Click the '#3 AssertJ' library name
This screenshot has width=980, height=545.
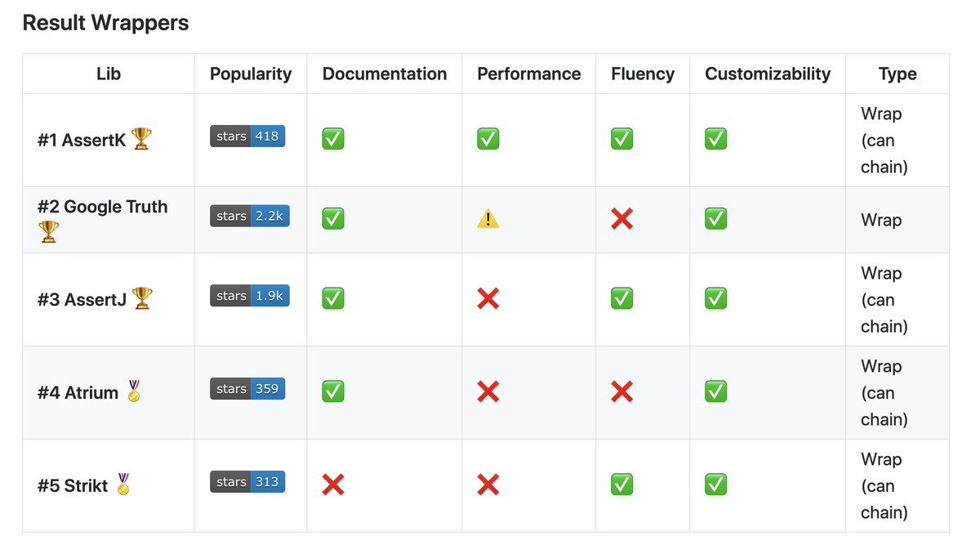coord(82,299)
